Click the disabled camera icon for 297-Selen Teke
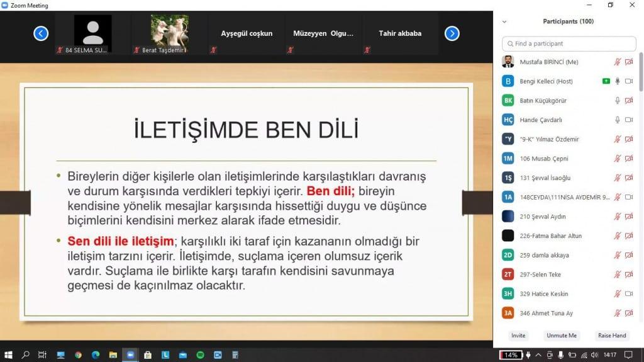 pos(628,274)
